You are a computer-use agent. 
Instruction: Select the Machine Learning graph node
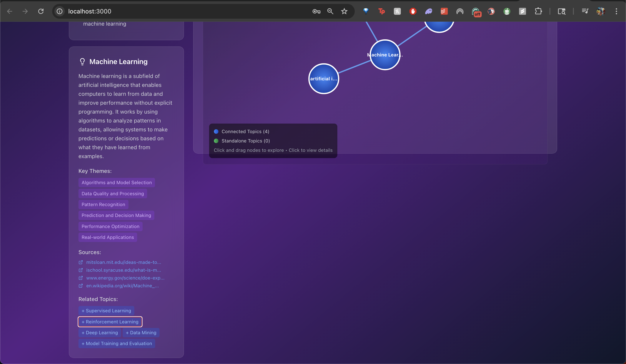click(385, 55)
